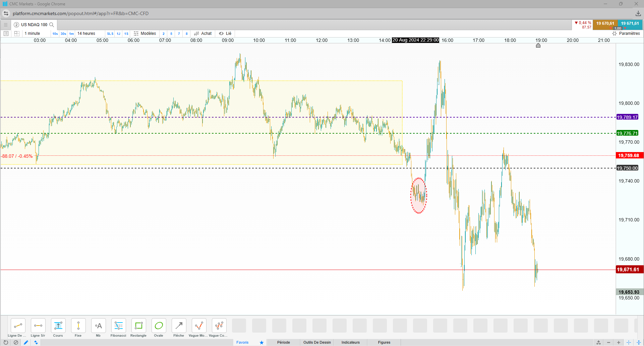Click the purple 19,789.17 price level tag
The image size is (644, 346).
(627, 117)
